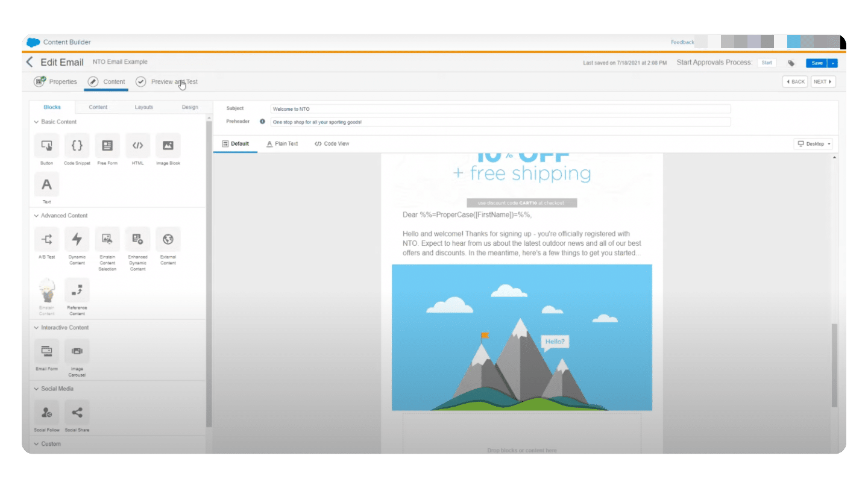Go to the Preview and Test step
Image resolution: width=868 pixels, height=488 pixels.
pyautogui.click(x=167, y=82)
